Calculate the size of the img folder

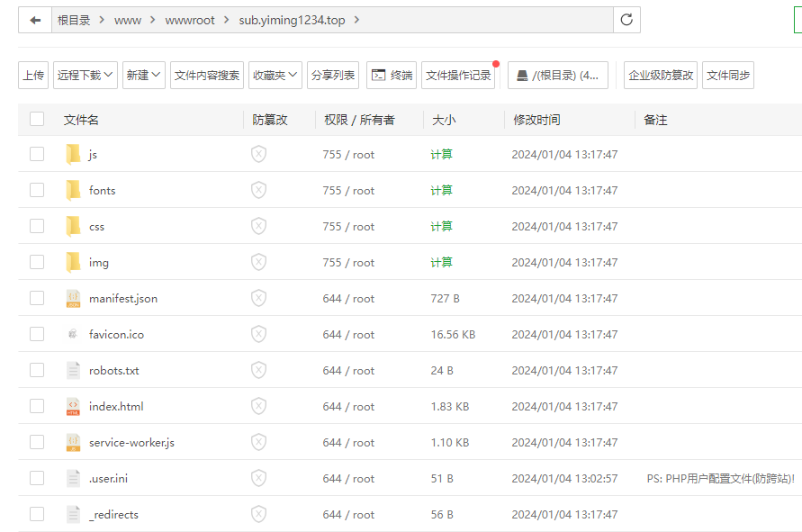click(x=441, y=263)
